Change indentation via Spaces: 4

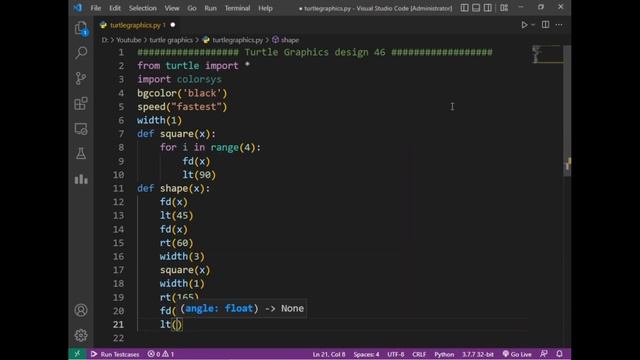click(366, 354)
